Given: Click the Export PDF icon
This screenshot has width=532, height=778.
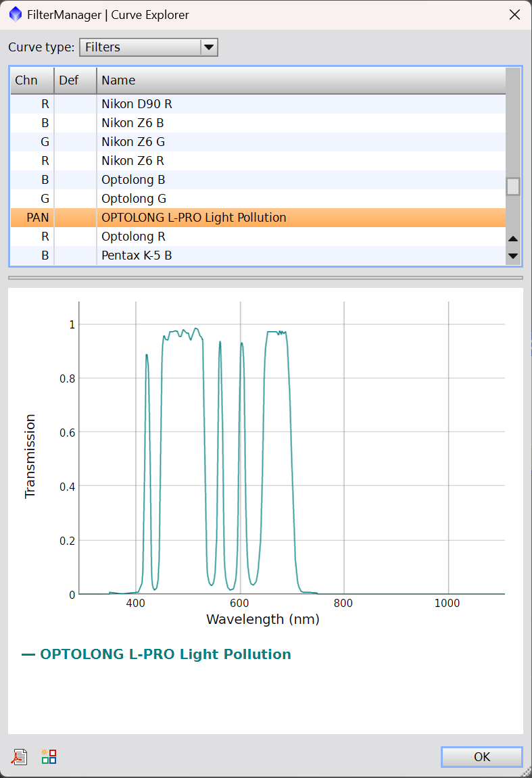Looking at the screenshot, I should pos(20,756).
